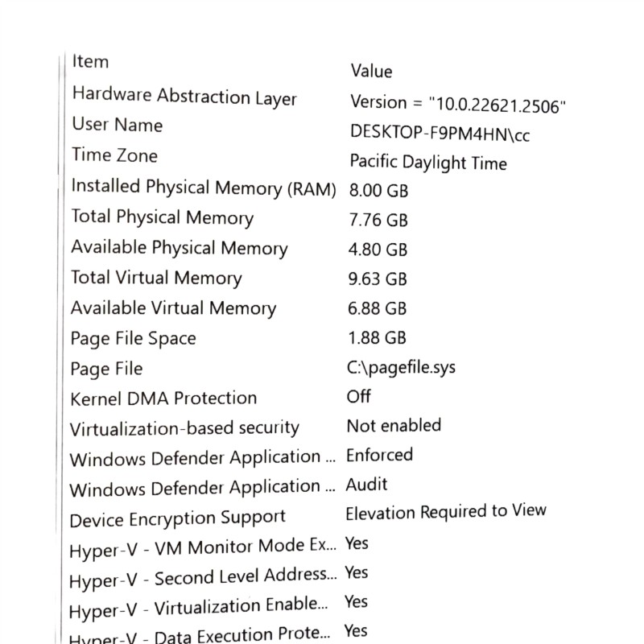Click the Enforced value cell
This screenshot has height=644, width=644.
(379, 455)
